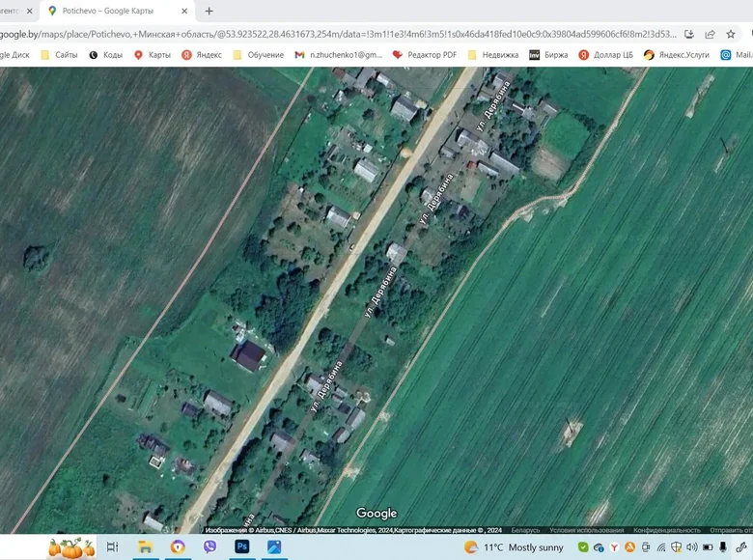The image size is (753, 560).
Task: Open the Коды bookmark
Action: (106, 55)
